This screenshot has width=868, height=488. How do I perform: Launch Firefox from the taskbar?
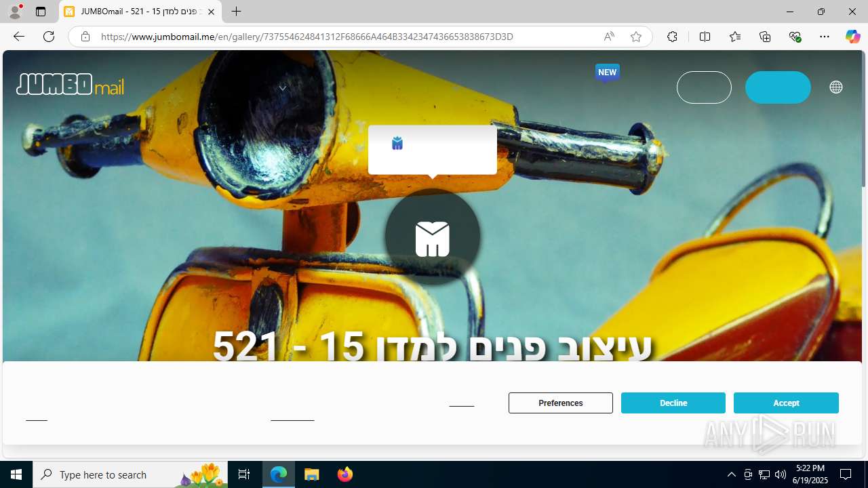(344, 474)
